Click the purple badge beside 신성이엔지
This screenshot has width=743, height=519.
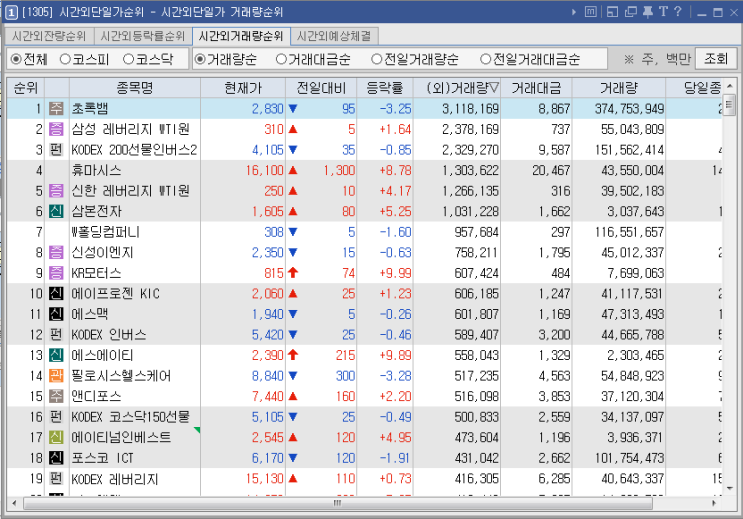[x=56, y=253]
